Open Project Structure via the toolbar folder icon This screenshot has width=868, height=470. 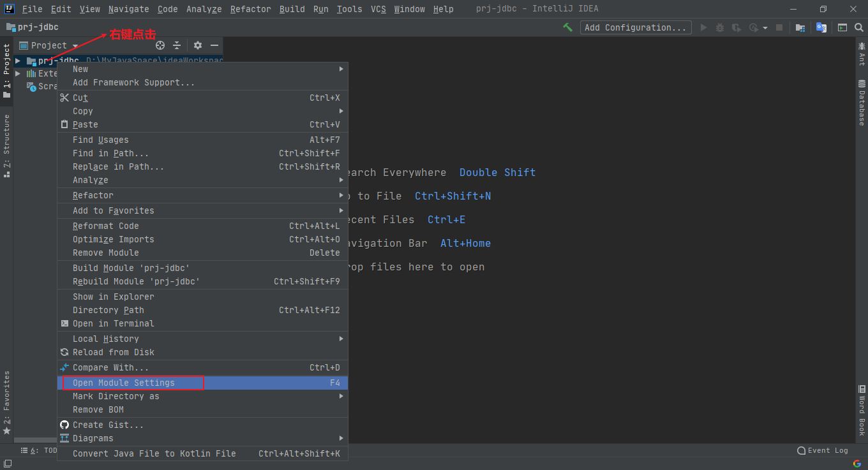click(x=800, y=27)
